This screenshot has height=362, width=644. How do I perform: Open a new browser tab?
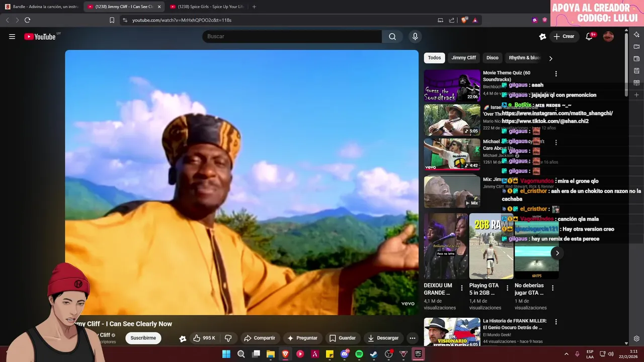tap(254, 7)
